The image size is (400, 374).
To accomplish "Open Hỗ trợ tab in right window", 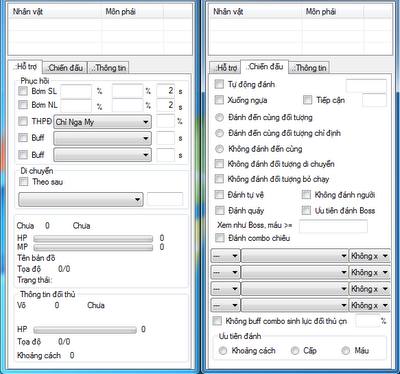I will (x=225, y=68).
